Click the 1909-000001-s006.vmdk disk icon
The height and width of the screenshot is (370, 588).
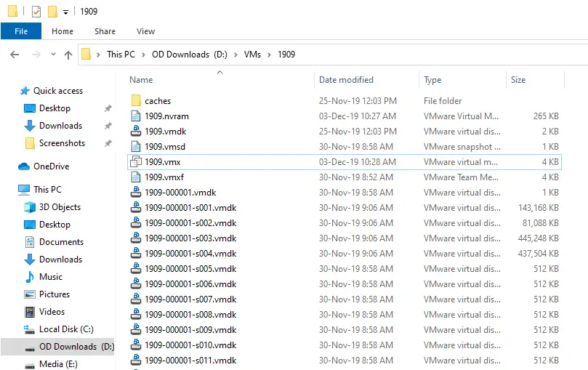pyautogui.click(x=136, y=284)
